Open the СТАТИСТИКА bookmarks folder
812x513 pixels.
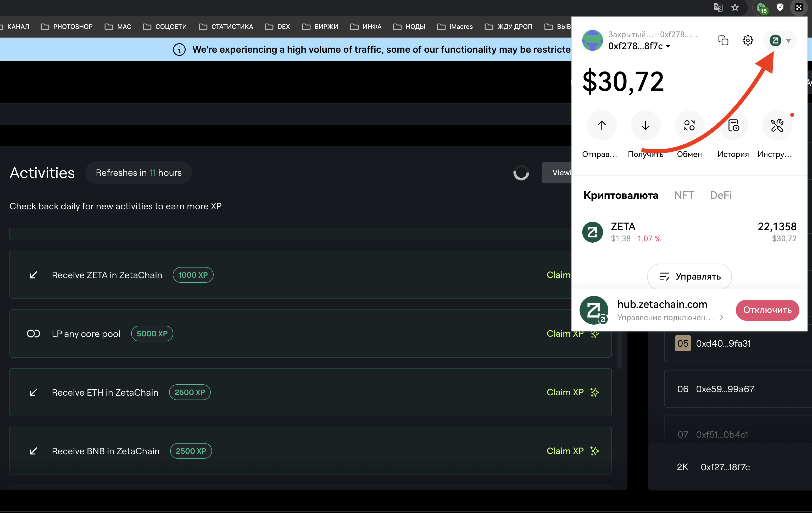pos(226,27)
